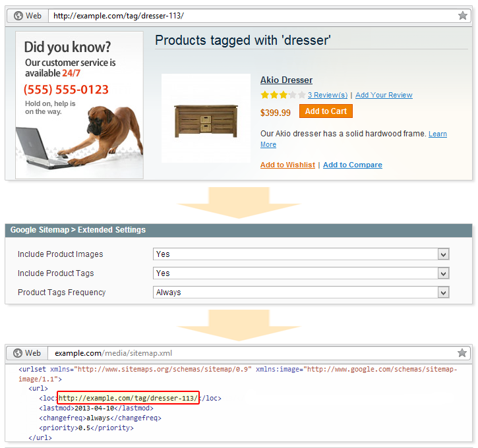Image resolution: width=478 pixels, height=448 pixels.
Task: Click the globe Web icon in sitemap address bar
Action: coord(18,353)
